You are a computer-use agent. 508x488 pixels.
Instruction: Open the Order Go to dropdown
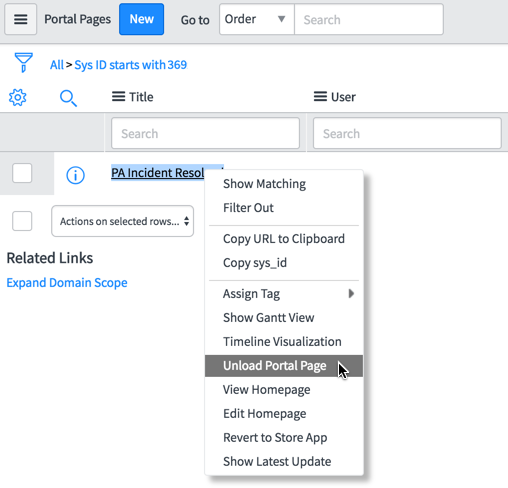click(256, 19)
